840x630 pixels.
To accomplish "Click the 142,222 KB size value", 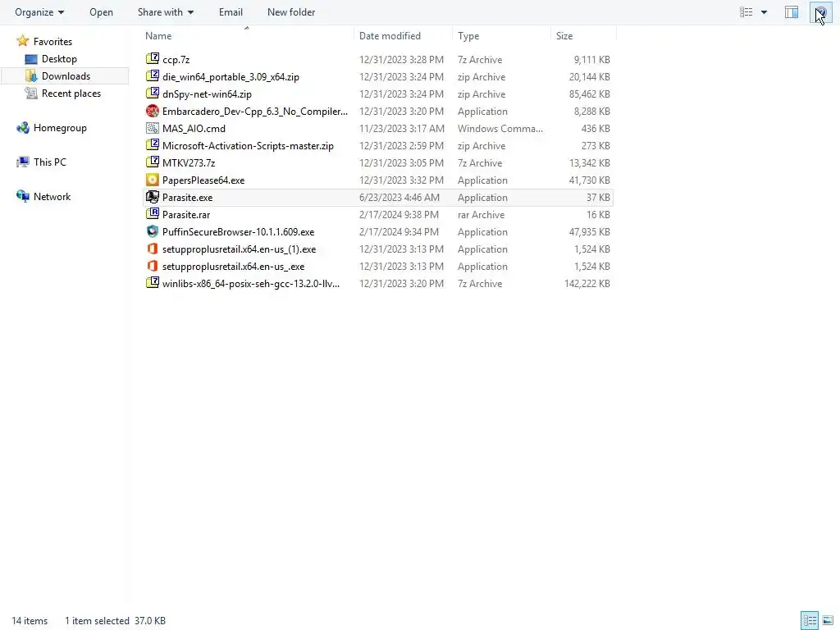I will [x=587, y=283].
